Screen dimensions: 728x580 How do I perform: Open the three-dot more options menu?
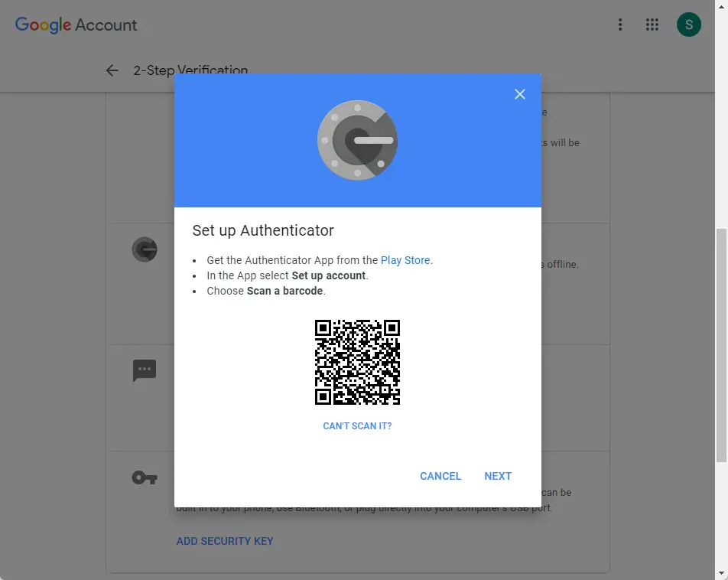(620, 24)
